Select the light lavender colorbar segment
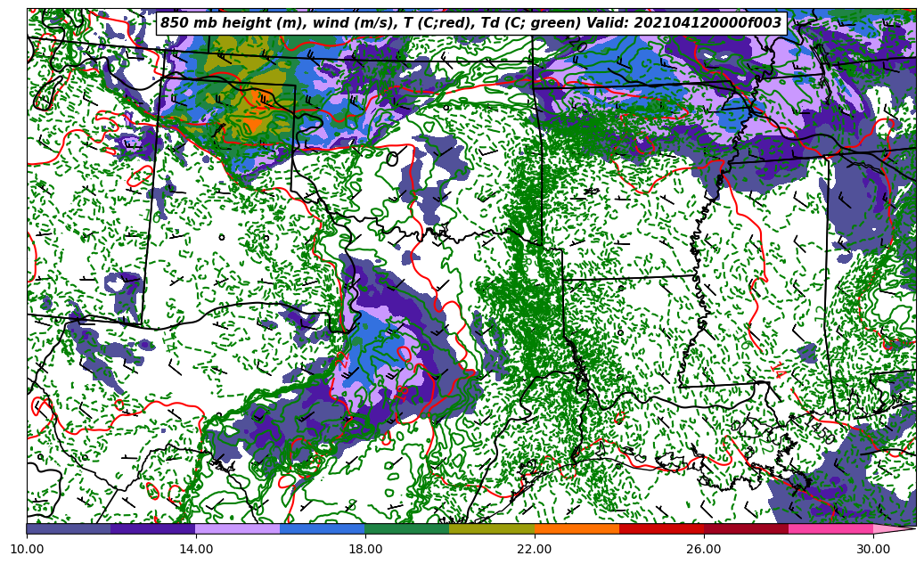924x564 pixels. (x=238, y=528)
